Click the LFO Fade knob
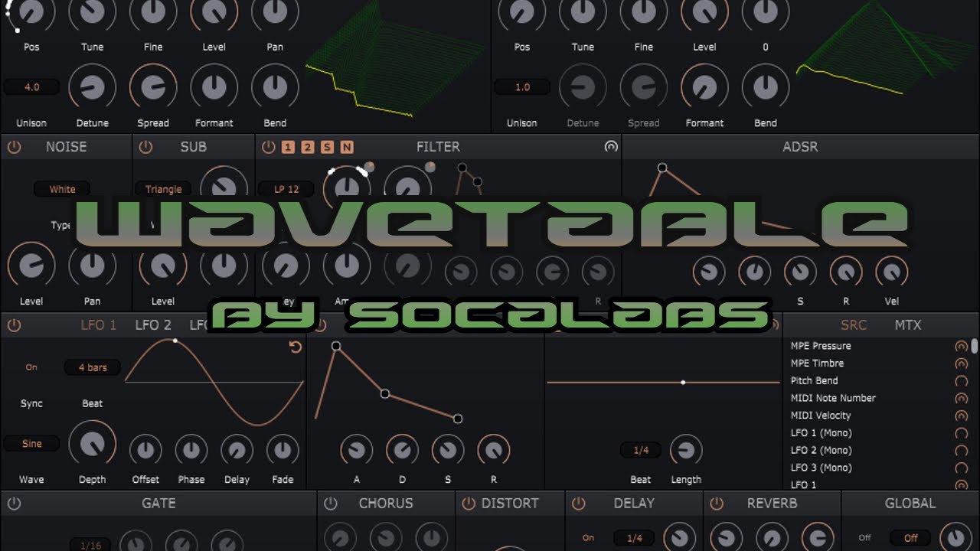The height and width of the screenshot is (551, 980). tap(283, 450)
